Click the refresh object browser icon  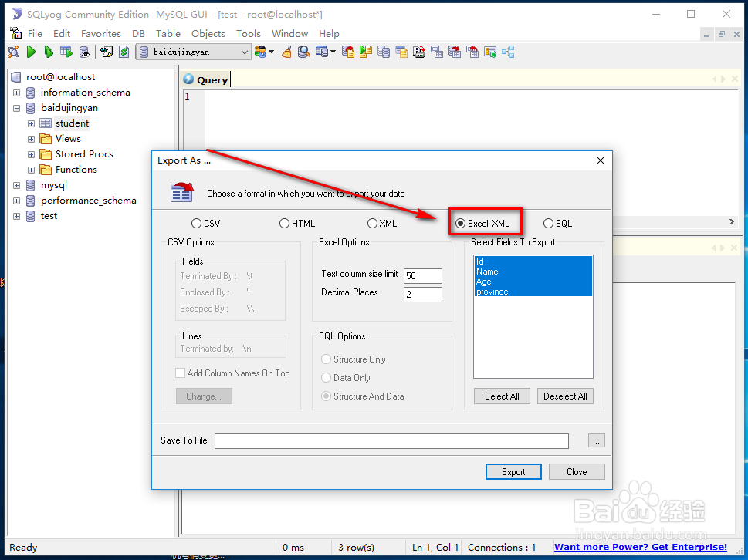coord(124,52)
